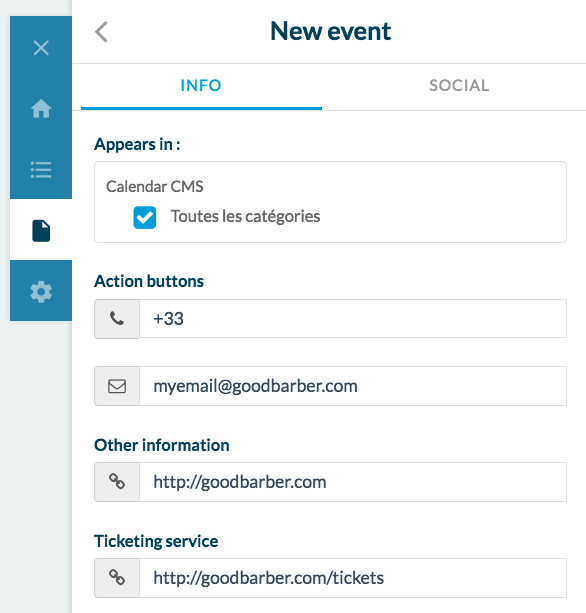The width and height of the screenshot is (586, 613).
Task: Click the Toutes les catégories label
Action: coord(246,217)
